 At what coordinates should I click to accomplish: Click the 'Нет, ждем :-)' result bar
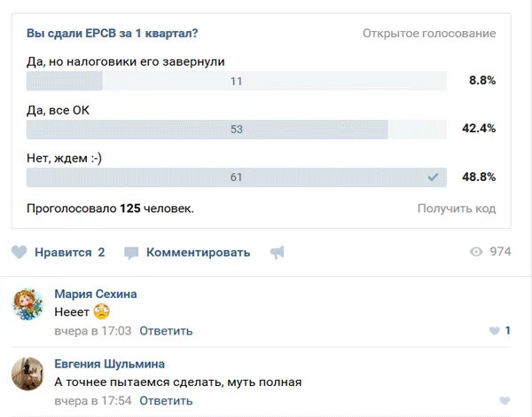237,177
